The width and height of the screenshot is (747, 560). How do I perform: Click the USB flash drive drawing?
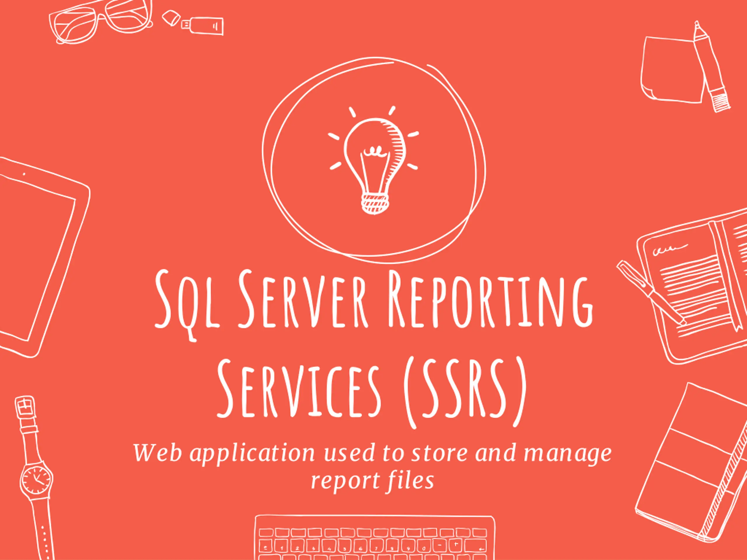193,22
